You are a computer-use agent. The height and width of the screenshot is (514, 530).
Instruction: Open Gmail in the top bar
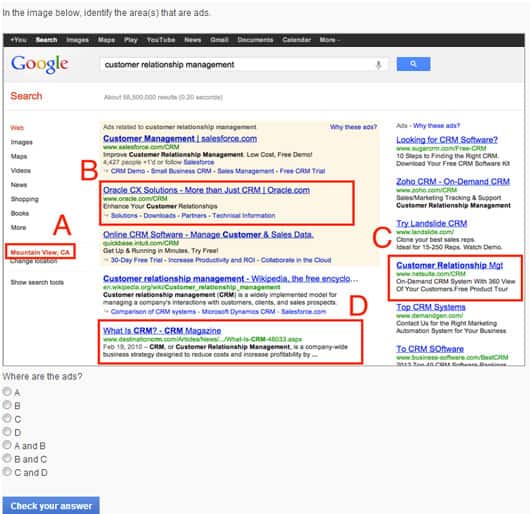tap(219, 40)
